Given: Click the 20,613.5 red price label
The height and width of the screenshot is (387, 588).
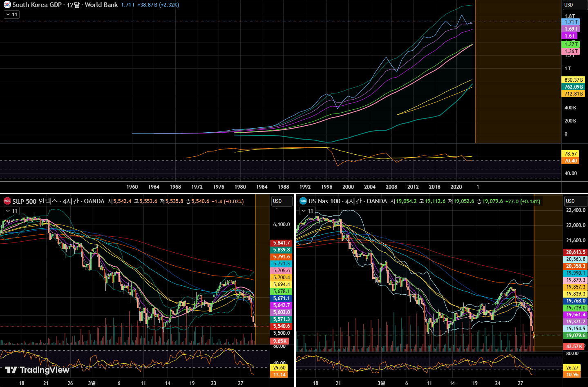Looking at the screenshot, I should tap(575, 252).
